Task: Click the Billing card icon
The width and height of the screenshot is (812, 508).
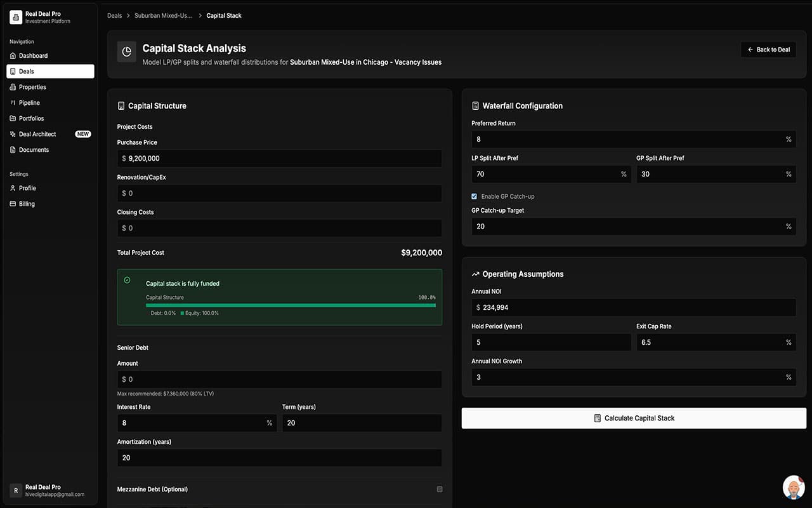Action: [13, 204]
